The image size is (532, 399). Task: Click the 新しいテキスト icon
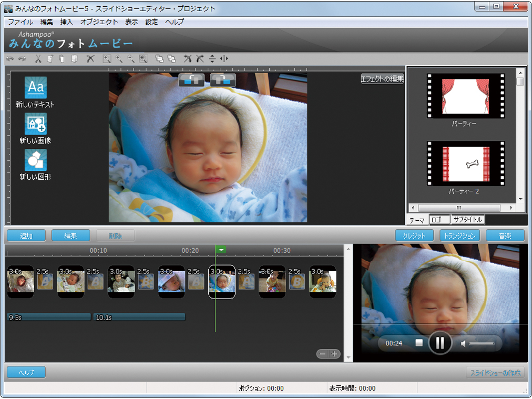(x=35, y=88)
